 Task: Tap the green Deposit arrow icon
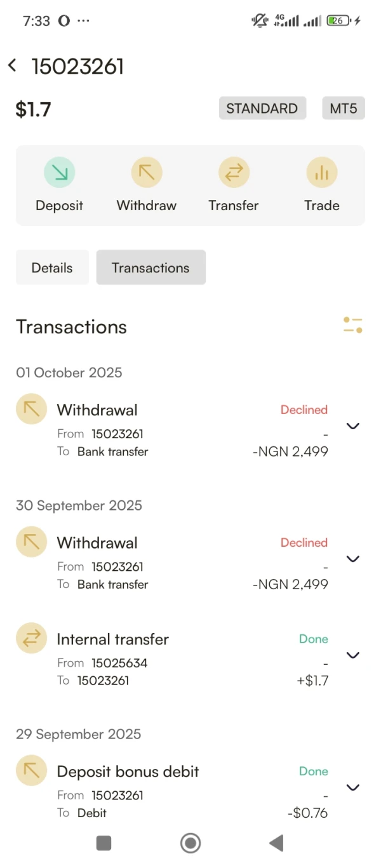[60, 172]
